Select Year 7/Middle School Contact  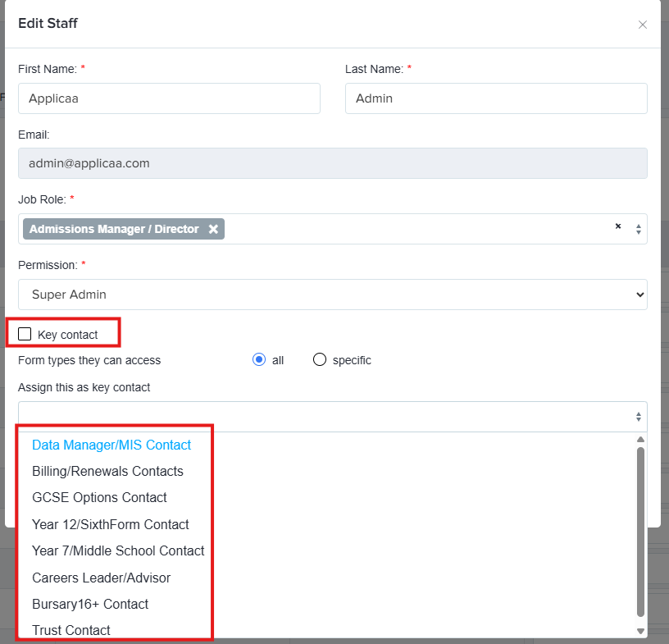118,551
